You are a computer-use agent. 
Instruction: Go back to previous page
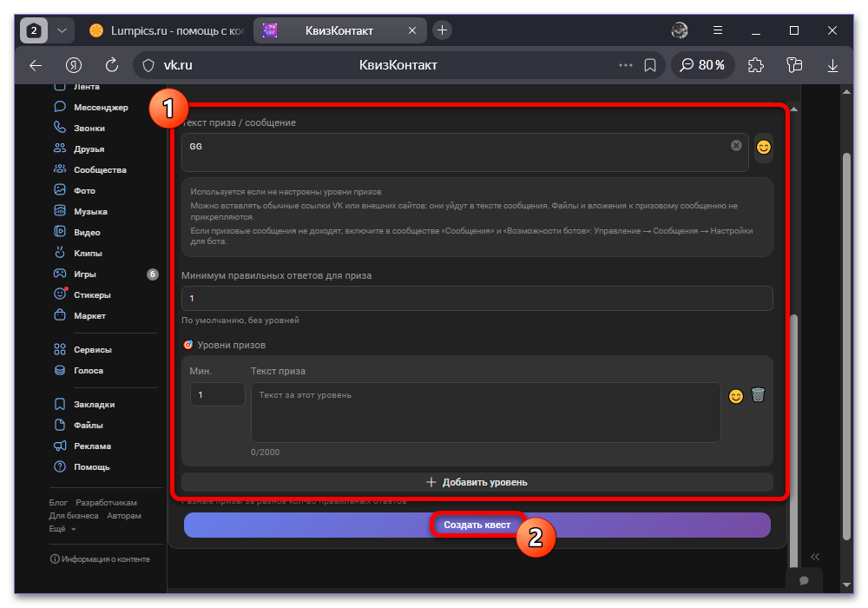click(36, 65)
